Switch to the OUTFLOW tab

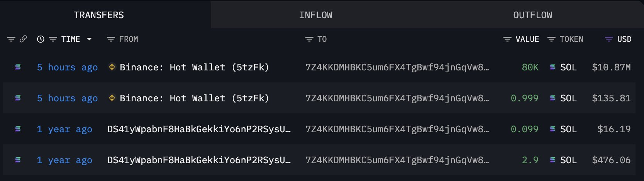pyautogui.click(x=532, y=15)
